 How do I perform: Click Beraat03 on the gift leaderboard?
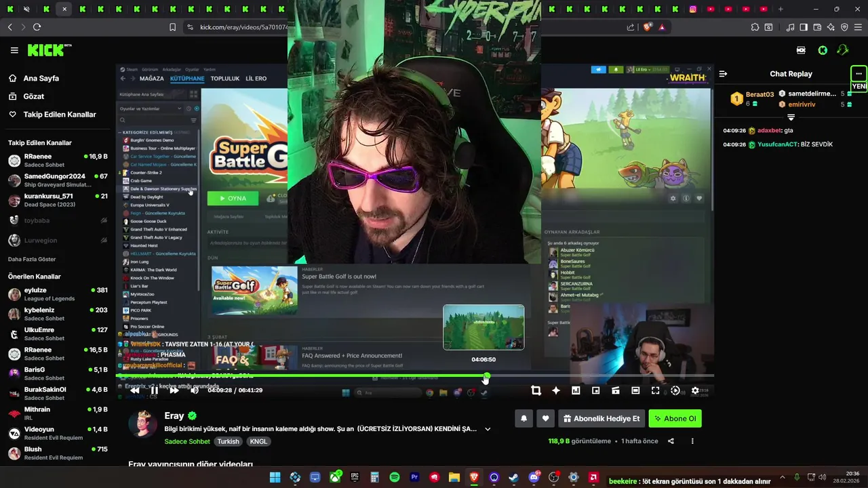[759, 94]
